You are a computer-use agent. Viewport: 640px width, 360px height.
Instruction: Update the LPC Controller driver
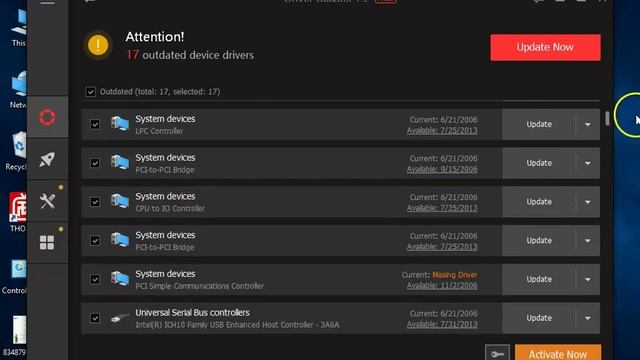539,124
